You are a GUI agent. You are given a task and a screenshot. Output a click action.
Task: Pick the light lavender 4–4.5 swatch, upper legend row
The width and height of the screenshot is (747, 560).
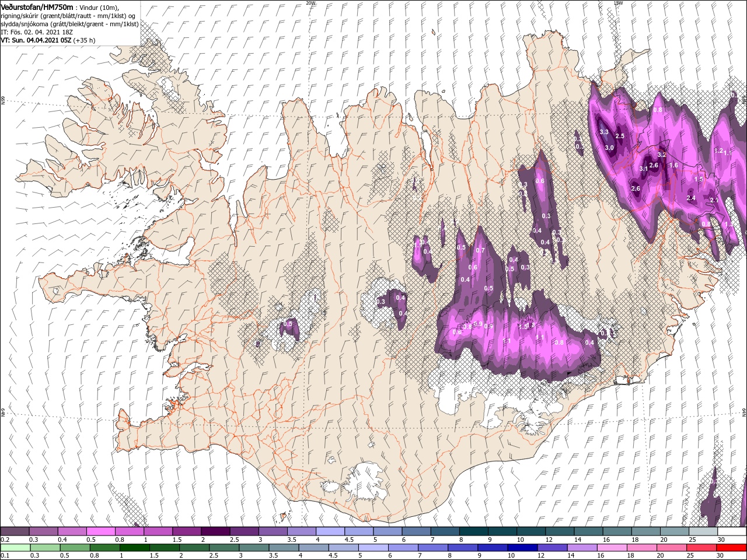coord(330,531)
